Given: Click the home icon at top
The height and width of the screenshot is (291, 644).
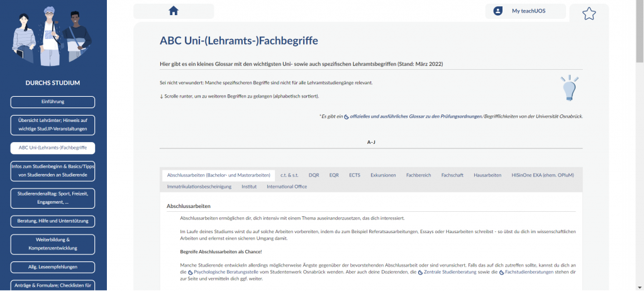Looking at the screenshot, I should click(x=174, y=11).
